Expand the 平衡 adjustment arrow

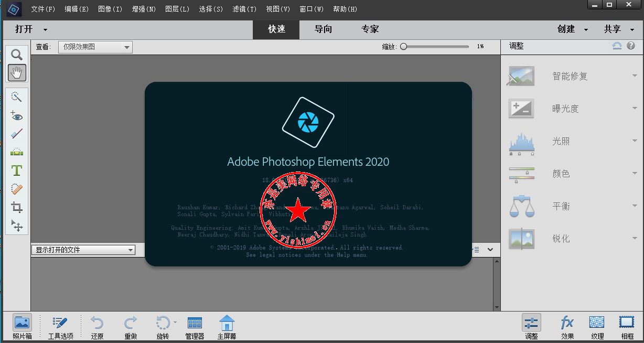(x=635, y=206)
